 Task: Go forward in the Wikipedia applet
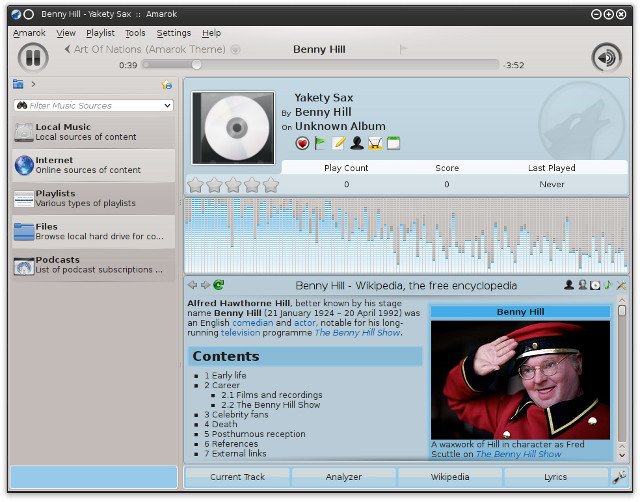pyautogui.click(x=205, y=285)
